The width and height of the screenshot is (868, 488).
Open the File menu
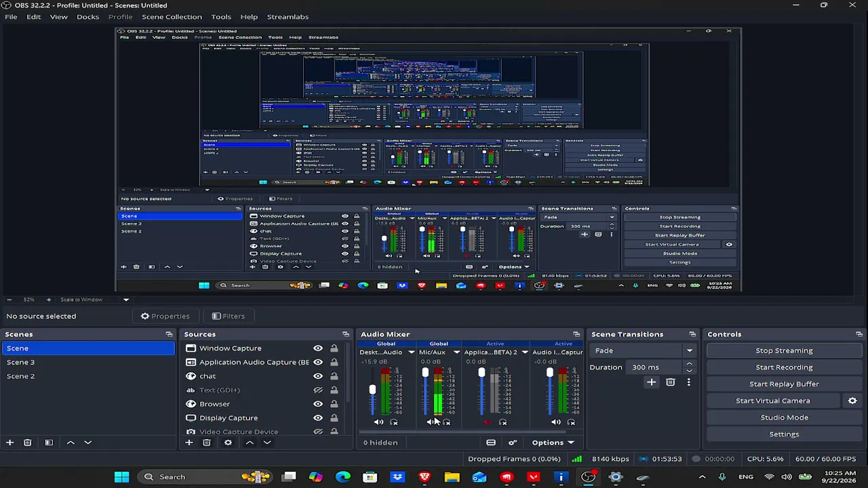coord(11,16)
